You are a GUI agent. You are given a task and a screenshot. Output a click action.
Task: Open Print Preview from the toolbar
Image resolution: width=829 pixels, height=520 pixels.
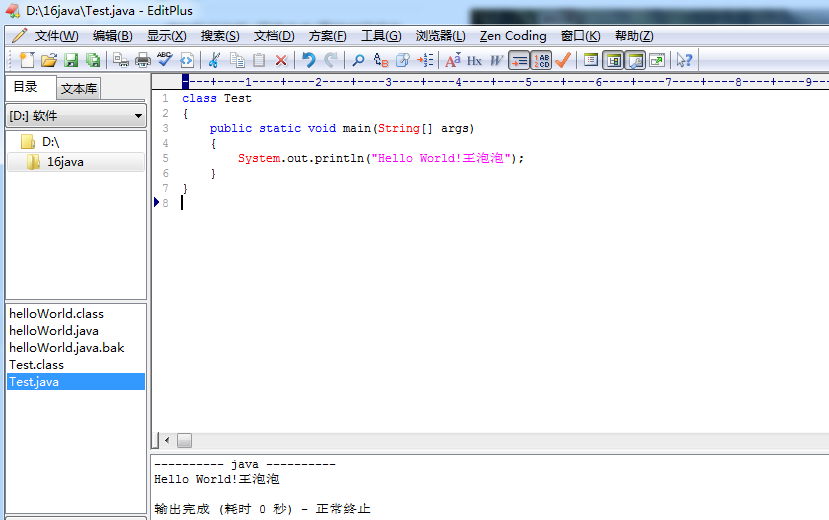click(x=121, y=60)
